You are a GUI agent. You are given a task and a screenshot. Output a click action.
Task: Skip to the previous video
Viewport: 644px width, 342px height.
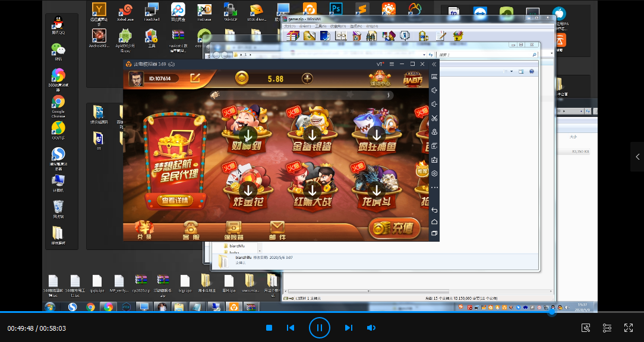291,328
